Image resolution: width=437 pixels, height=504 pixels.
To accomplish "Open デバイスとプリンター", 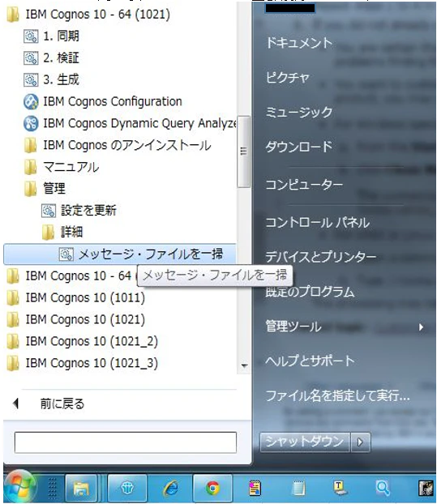I will (320, 257).
